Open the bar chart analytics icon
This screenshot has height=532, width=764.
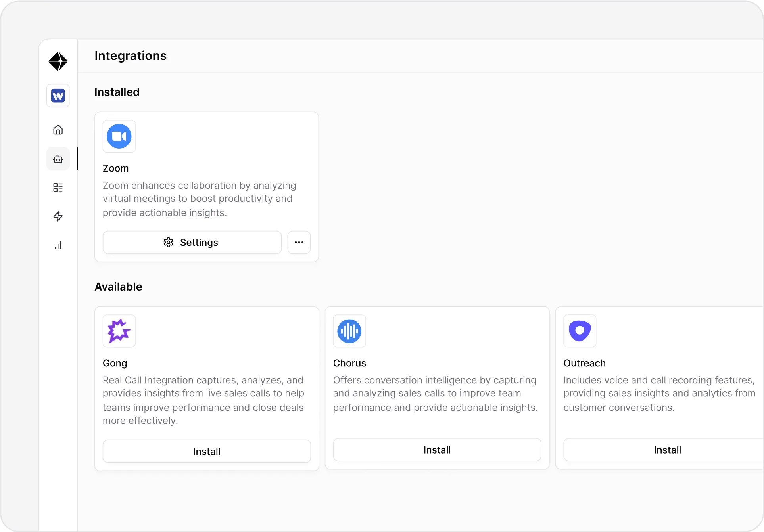[x=58, y=245]
